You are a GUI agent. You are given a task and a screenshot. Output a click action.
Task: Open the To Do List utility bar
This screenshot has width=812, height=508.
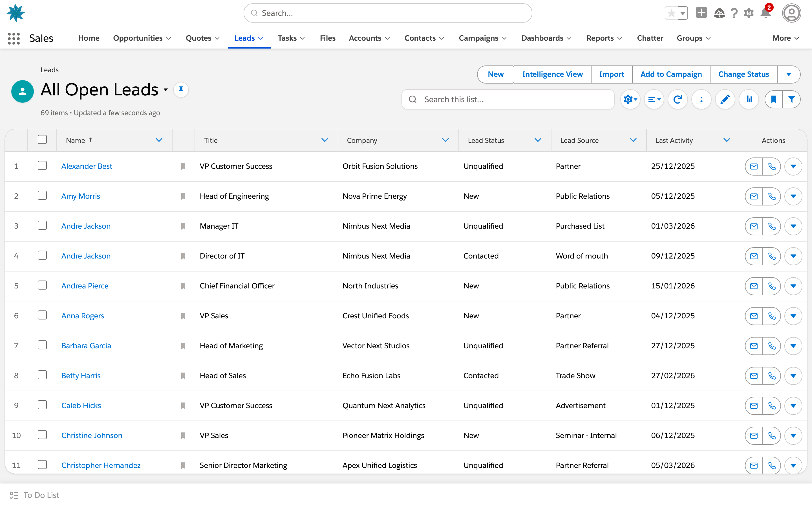(34, 495)
